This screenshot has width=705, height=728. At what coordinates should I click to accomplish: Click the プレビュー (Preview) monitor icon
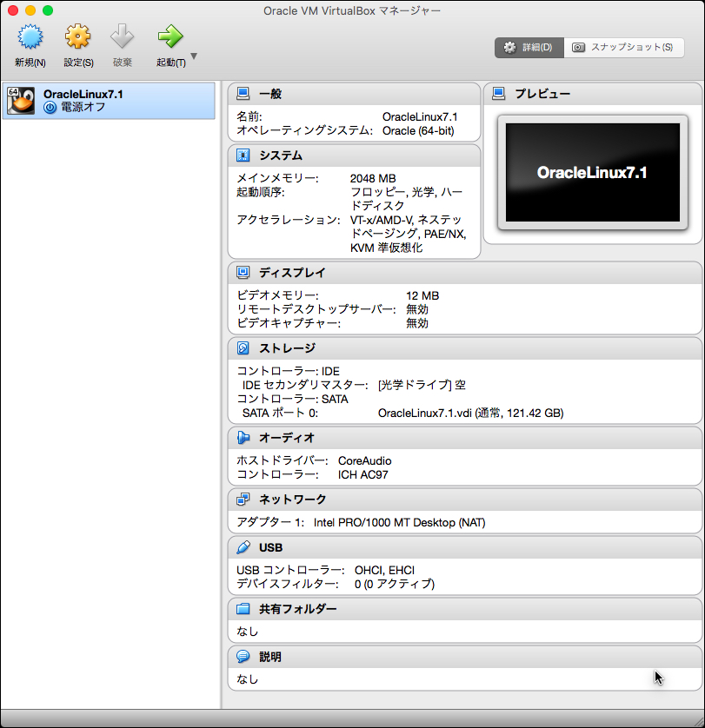499,94
